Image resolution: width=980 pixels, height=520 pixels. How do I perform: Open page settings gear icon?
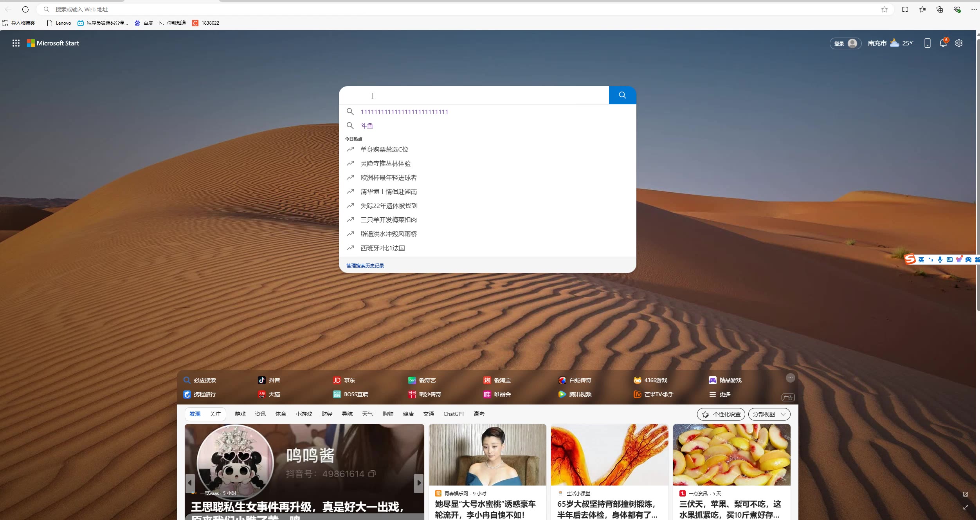point(958,43)
